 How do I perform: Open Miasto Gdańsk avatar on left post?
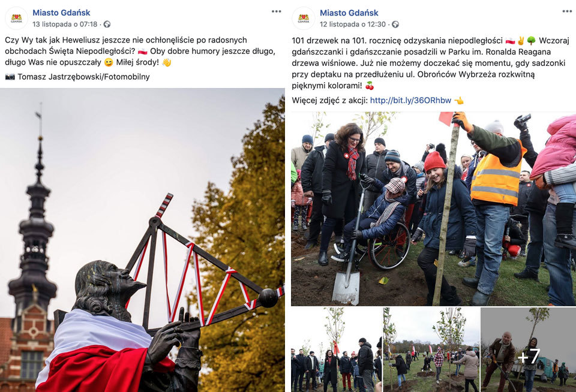17,19
